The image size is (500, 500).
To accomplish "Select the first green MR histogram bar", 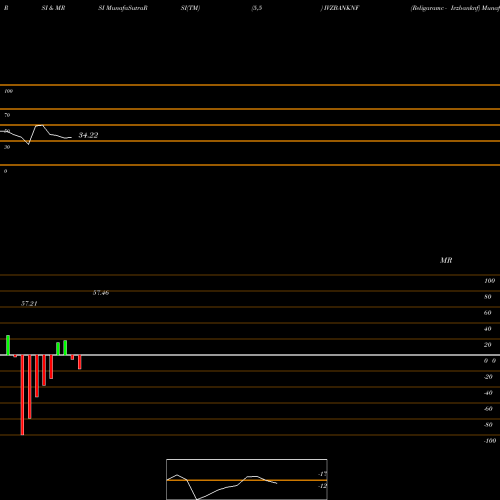I will (8, 345).
